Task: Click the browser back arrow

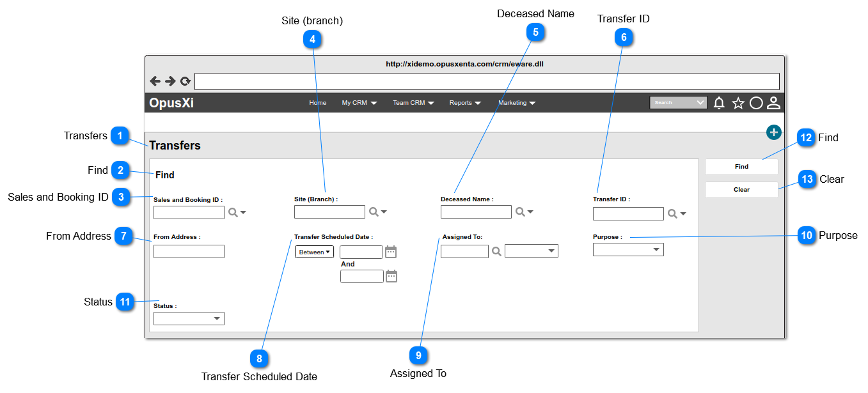Action: click(155, 81)
